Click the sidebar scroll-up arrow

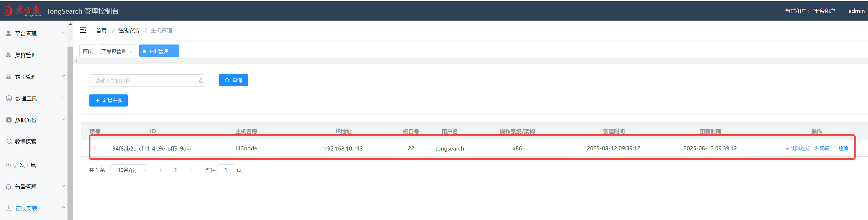[70, 24]
